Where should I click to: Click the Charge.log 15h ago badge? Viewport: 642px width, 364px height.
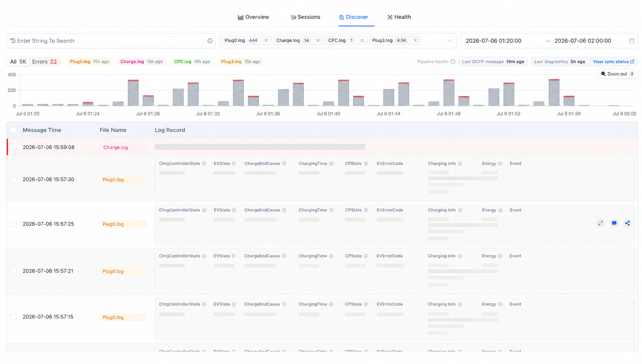[x=142, y=62]
